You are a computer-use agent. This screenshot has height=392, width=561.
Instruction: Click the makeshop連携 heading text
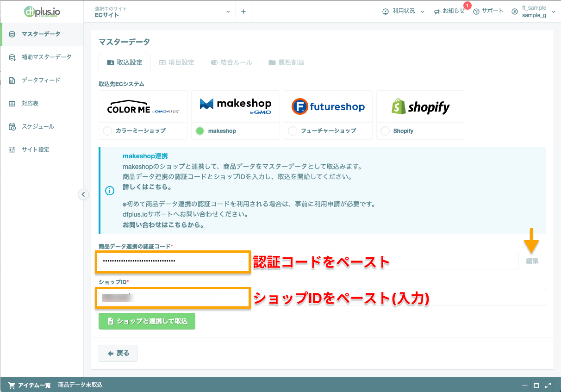[x=145, y=156]
